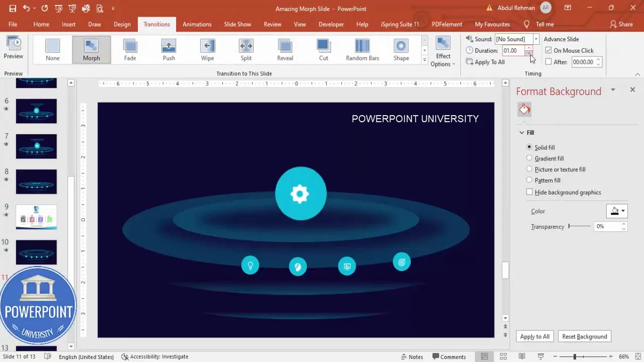The image size is (644, 362).
Task: Open Accessibility: Investigate checker
Action: point(155,356)
